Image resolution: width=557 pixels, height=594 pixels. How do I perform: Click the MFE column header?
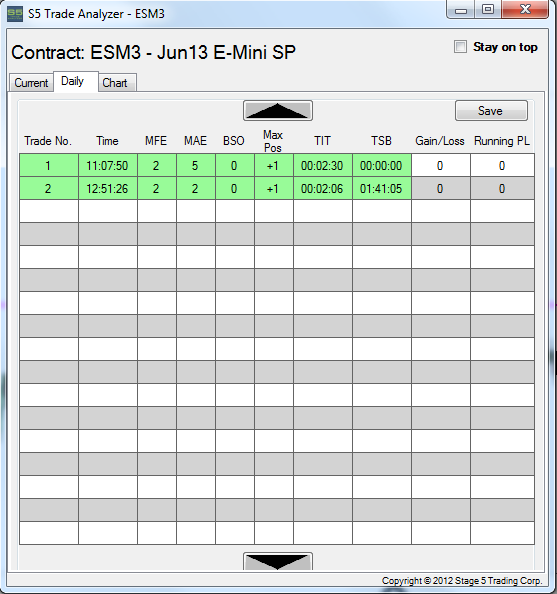(156, 141)
